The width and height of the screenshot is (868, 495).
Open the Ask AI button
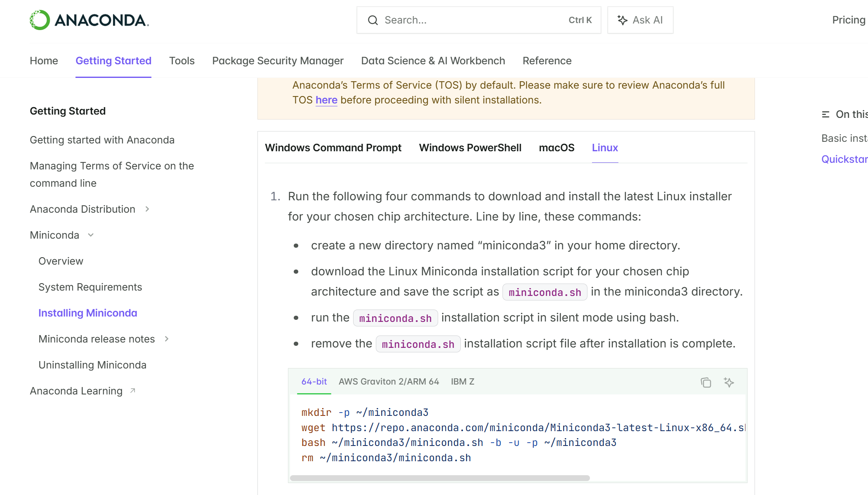click(x=640, y=20)
